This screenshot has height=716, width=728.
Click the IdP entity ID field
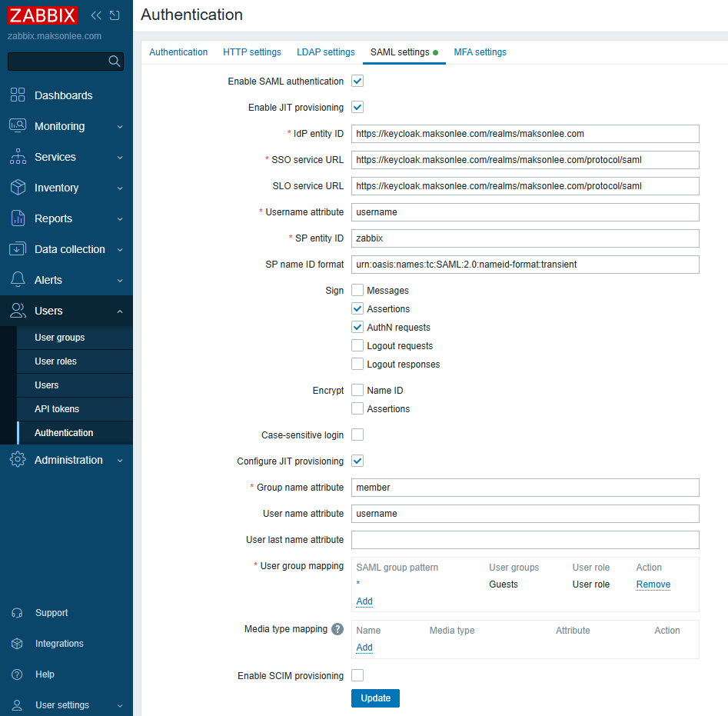coord(525,134)
